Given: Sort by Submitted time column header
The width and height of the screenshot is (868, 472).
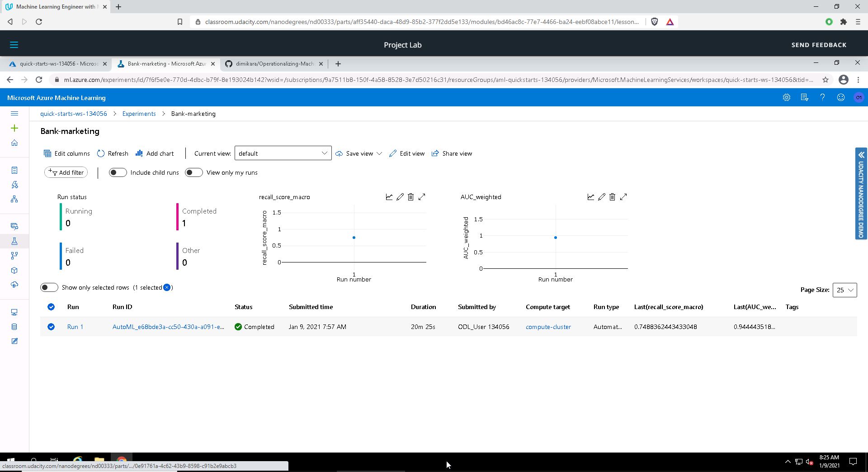Looking at the screenshot, I should (311, 307).
